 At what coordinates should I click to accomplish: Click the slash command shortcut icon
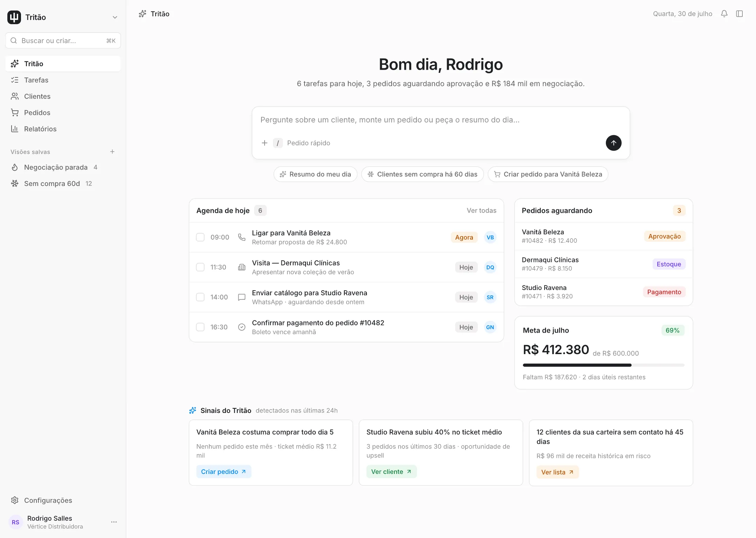(x=278, y=143)
